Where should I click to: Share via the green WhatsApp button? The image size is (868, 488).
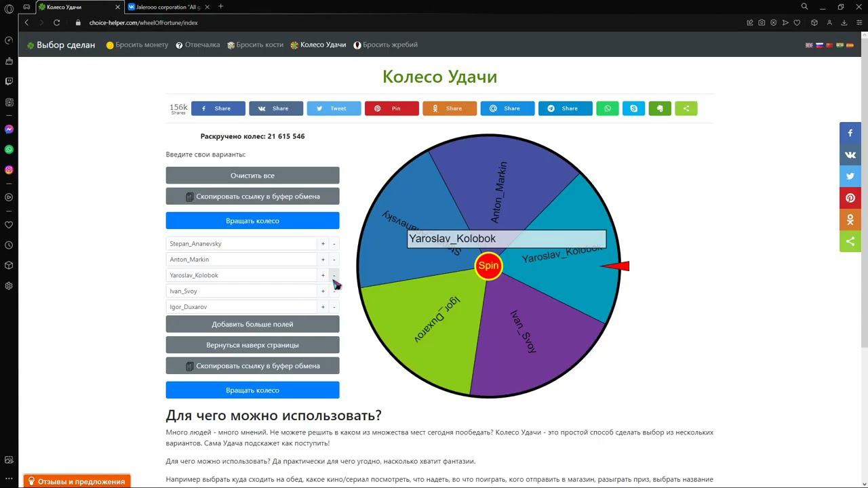pyautogui.click(x=608, y=108)
